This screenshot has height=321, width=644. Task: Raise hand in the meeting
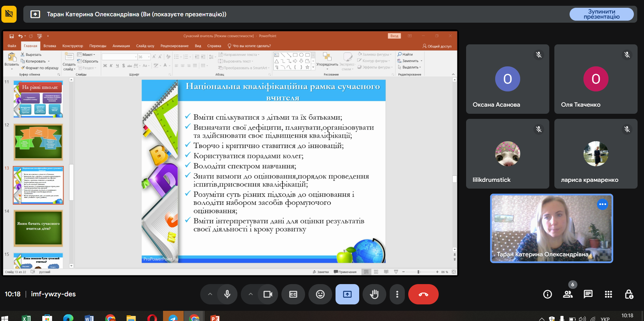pyautogui.click(x=374, y=294)
